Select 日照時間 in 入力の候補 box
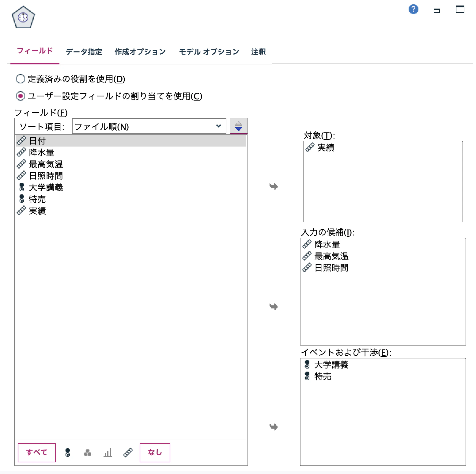 coord(383,268)
